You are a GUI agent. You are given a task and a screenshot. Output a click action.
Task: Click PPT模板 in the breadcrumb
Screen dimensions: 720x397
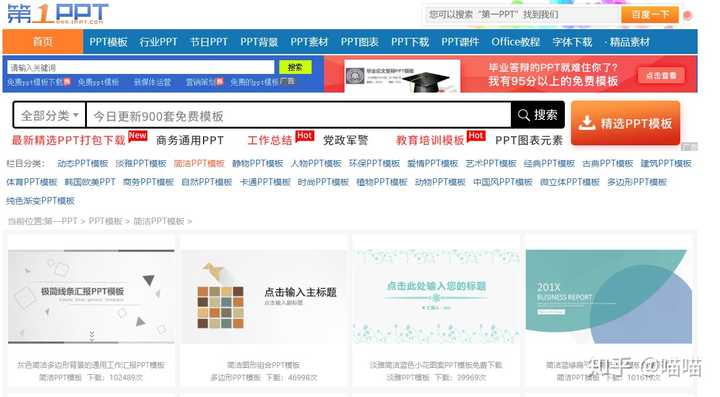105,221
